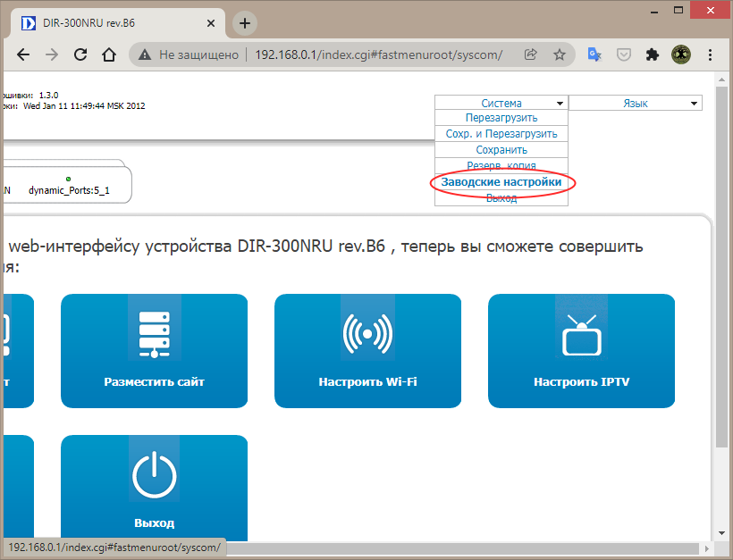733x560 pixels.
Task: Open the profile avatar menu
Action: pos(681,54)
